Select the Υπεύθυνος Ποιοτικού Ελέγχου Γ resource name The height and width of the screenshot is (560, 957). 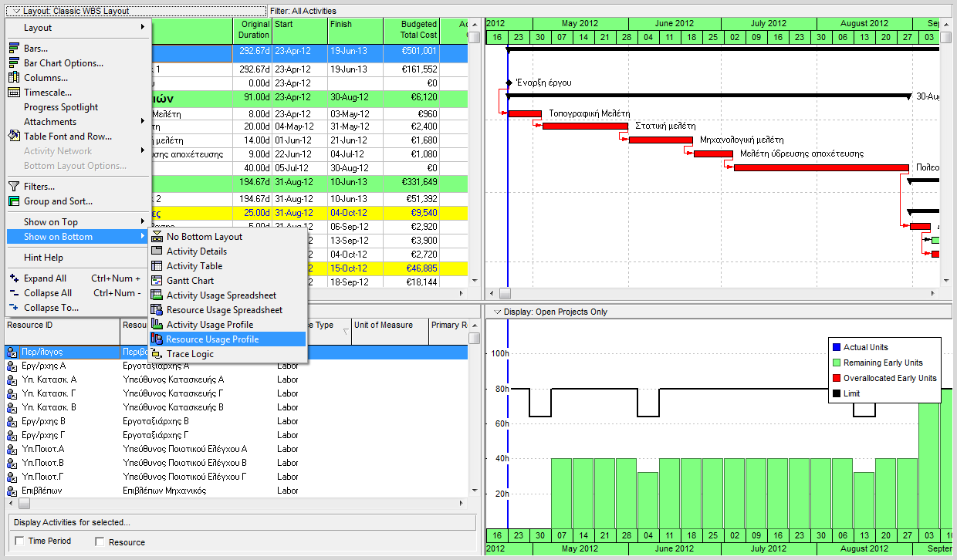184,477
